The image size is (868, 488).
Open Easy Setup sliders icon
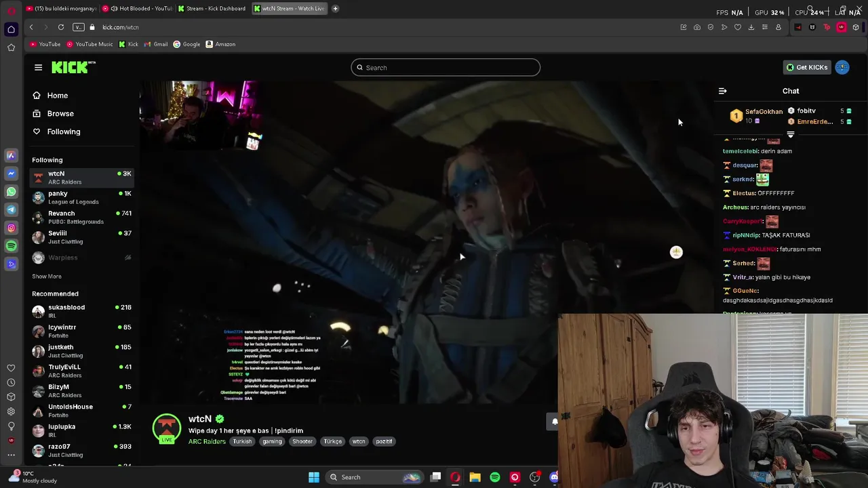pos(765,27)
